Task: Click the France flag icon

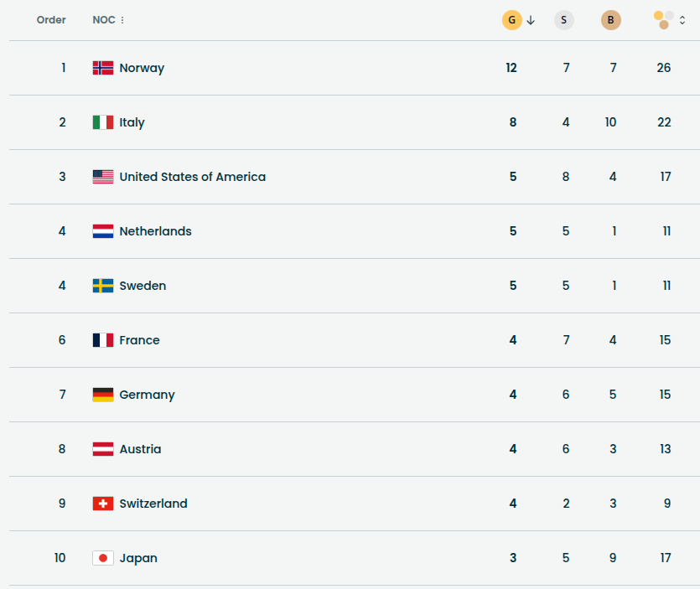Action: 102,340
